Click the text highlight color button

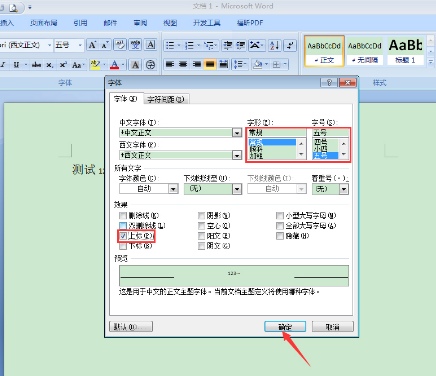point(95,65)
